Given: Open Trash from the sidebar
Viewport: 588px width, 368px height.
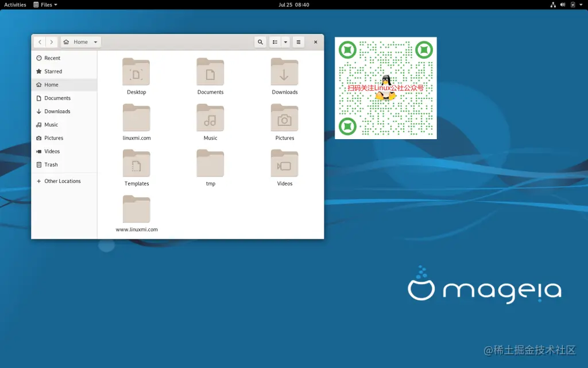Looking at the screenshot, I should (64, 165).
